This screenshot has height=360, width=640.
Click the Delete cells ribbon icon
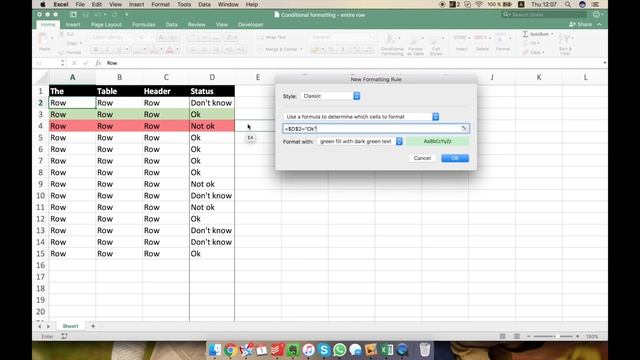pyautogui.click(x=482, y=42)
